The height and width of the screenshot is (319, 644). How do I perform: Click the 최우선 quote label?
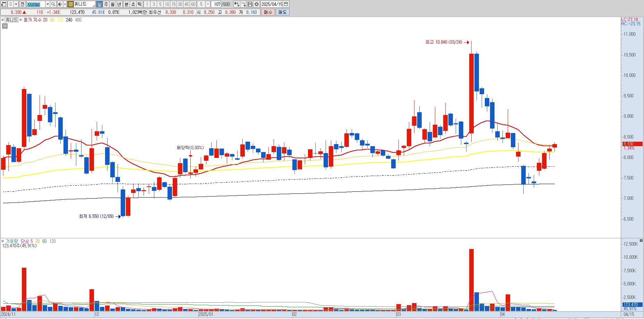point(155,12)
